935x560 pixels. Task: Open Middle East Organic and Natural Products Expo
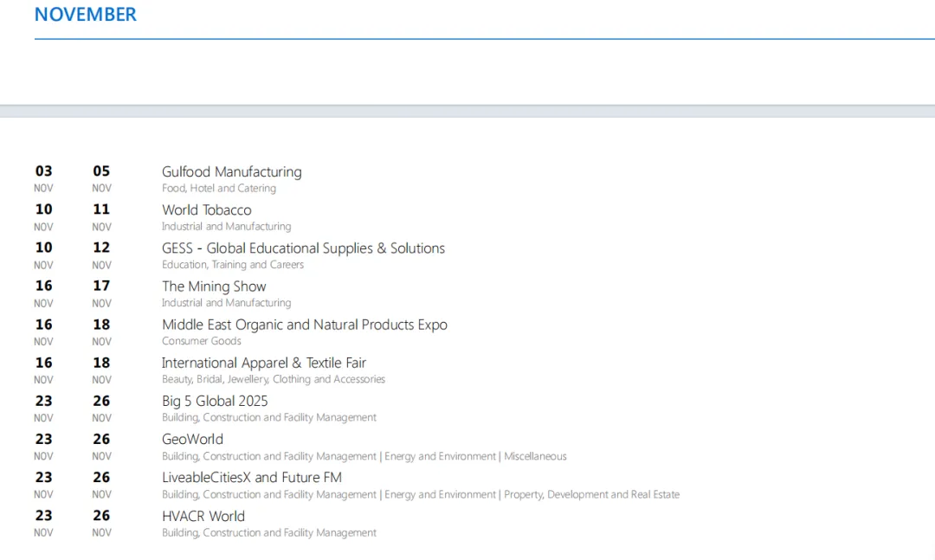point(304,325)
